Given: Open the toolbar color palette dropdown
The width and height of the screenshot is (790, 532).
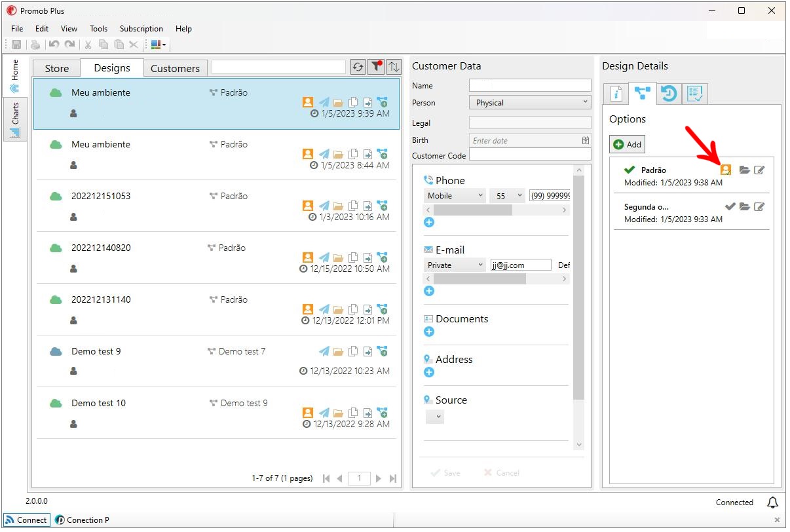Looking at the screenshot, I should coord(159,45).
